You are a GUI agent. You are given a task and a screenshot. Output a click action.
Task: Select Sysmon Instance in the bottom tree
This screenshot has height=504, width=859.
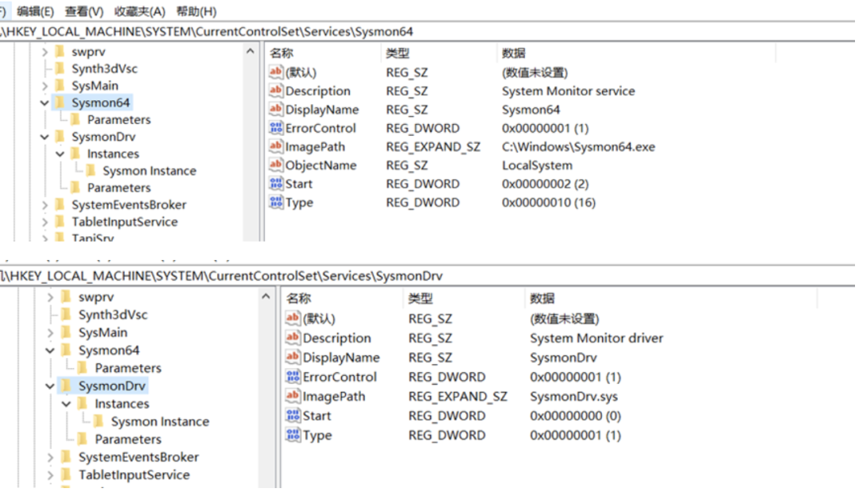(x=160, y=421)
